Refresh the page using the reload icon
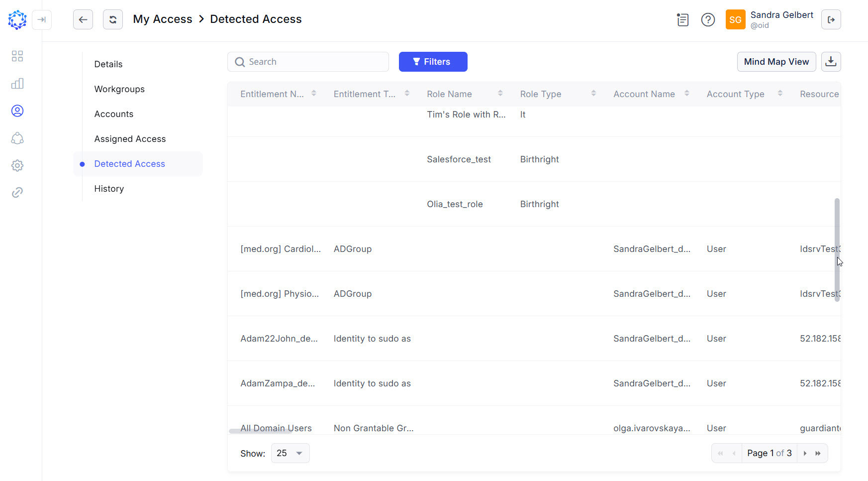The width and height of the screenshot is (868, 481). (x=113, y=20)
